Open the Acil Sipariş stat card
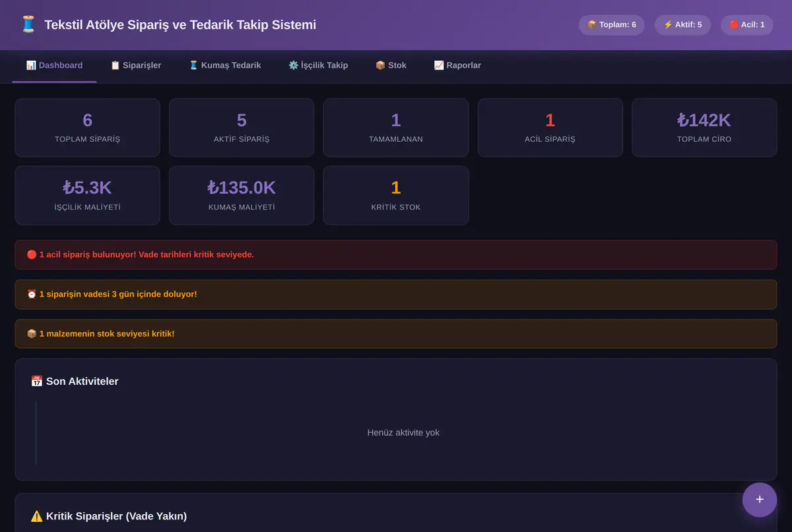Screen dimensions: 792x532 [x=550, y=127]
